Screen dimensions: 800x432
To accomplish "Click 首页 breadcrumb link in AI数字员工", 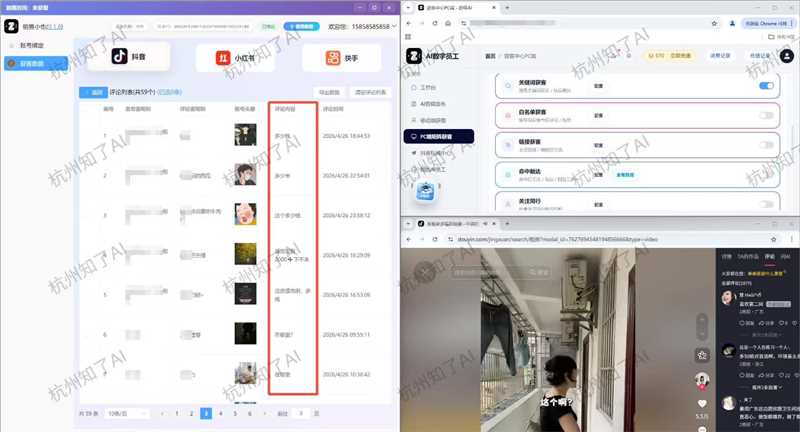I will pyautogui.click(x=490, y=56).
